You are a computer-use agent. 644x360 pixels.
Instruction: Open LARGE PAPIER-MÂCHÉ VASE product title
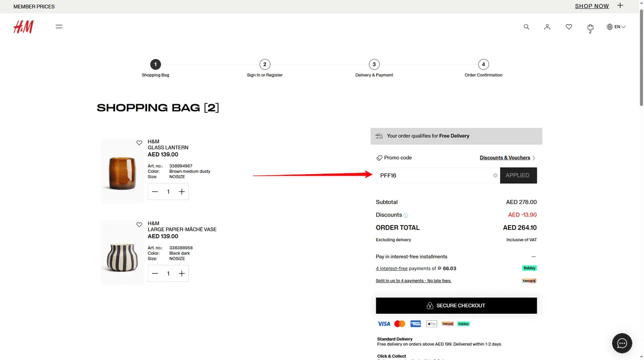(x=182, y=230)
